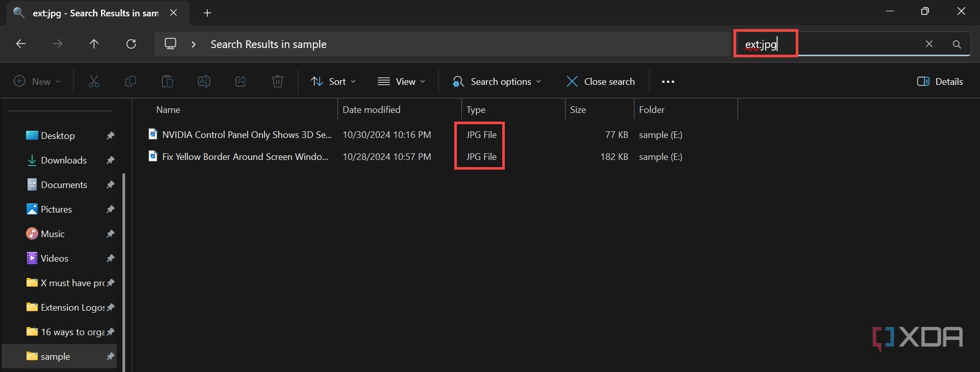Expand the Search options dropdown
This screenshot has height=372, width=980.
(497, 81)
